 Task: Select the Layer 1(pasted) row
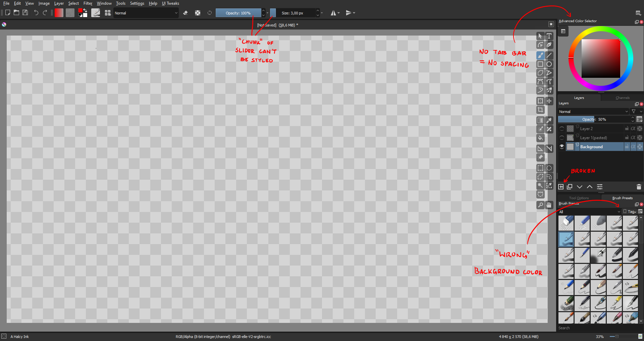pyautogui.click(x=601, y=137)
